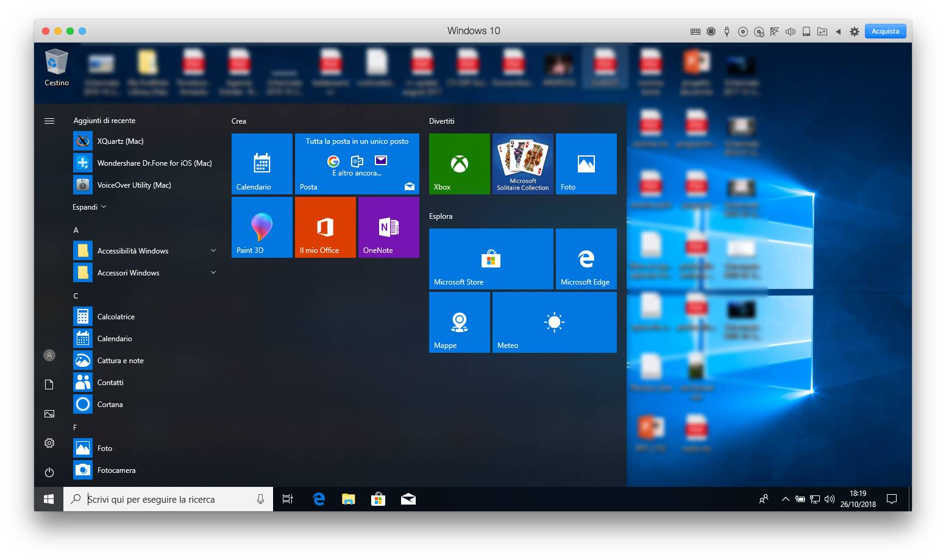
Task: Open the OneNote tile
Action: [x=389, y=227]
